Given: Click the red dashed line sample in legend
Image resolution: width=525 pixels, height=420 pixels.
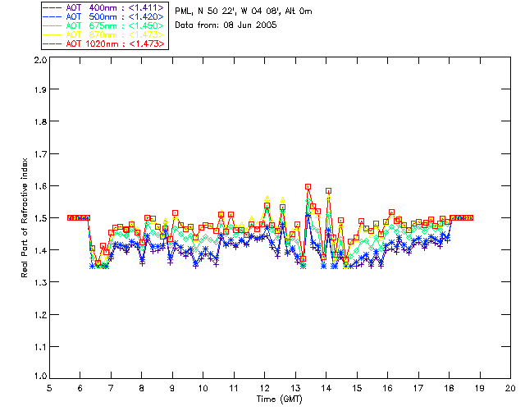Looking at the screenshot, I should coord(52,43).
